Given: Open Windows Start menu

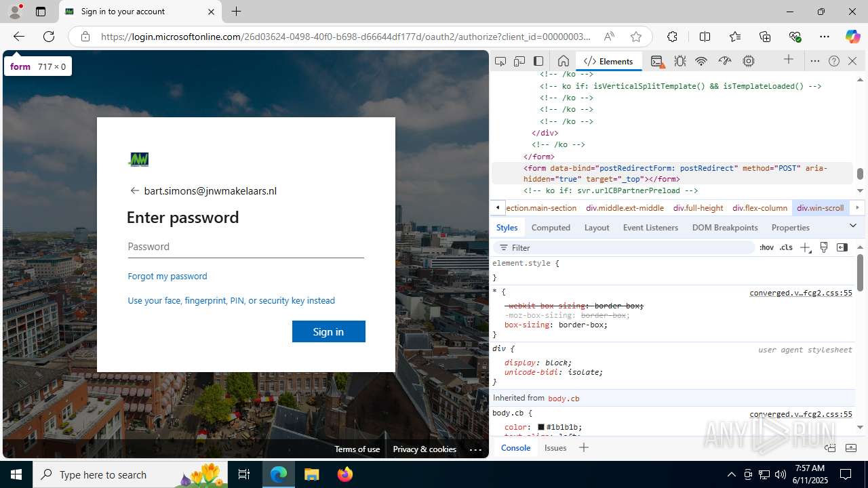Looking at the screenshot, I should point(16,474).
